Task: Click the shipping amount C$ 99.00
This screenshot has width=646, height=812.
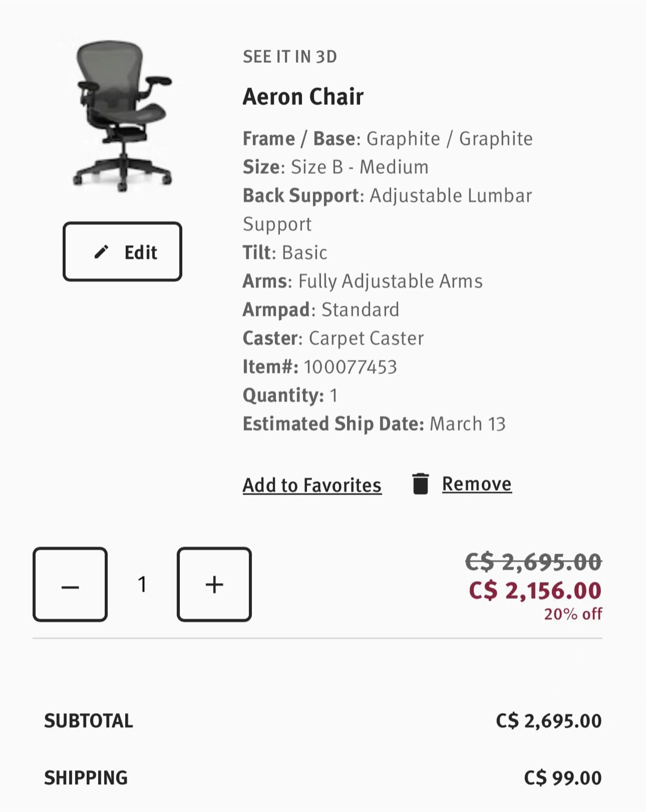Action: [x=562, y=778]
